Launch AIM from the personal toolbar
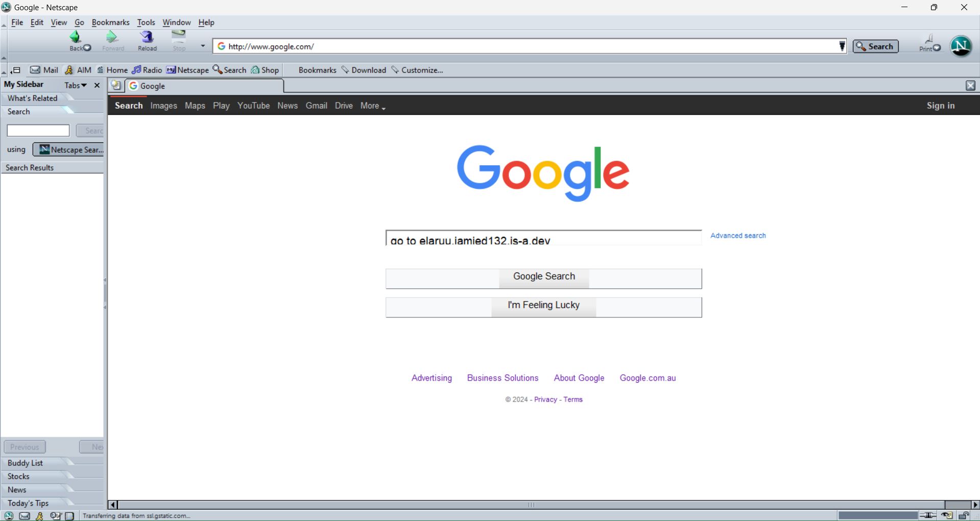 pos(78,70)
